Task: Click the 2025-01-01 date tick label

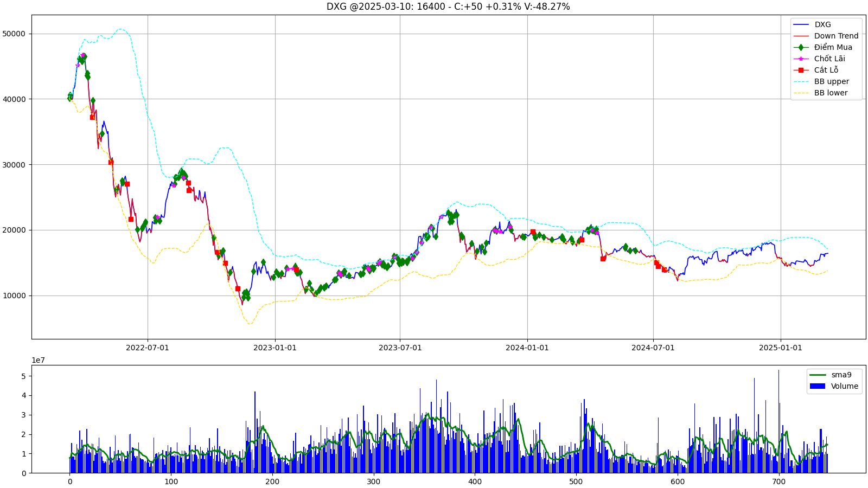Action: pyautogui.click(x=781, y=348)
